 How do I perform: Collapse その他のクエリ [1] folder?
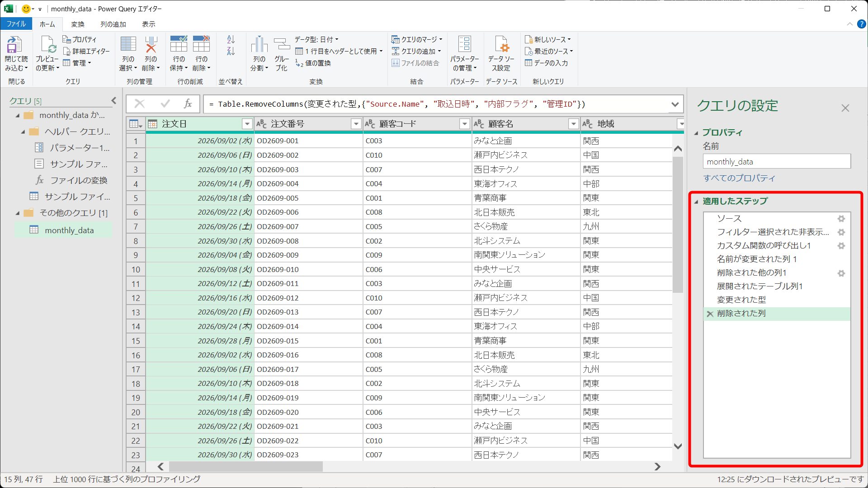18,213
